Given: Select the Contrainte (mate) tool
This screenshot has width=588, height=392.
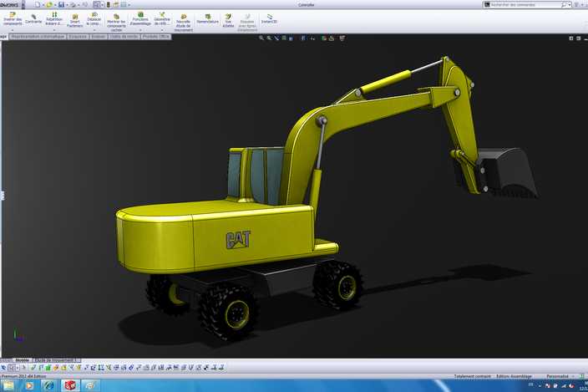Looking at the screenshot, I should (x=33, y=18).
